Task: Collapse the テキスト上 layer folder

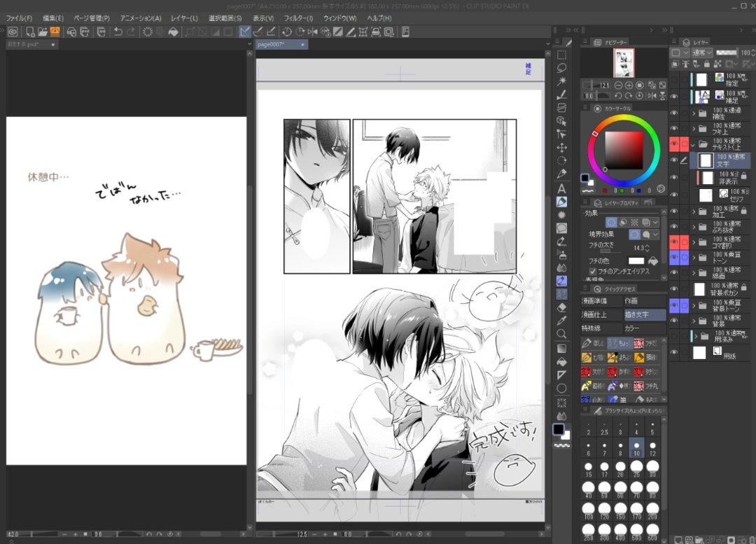Action: 693,144
